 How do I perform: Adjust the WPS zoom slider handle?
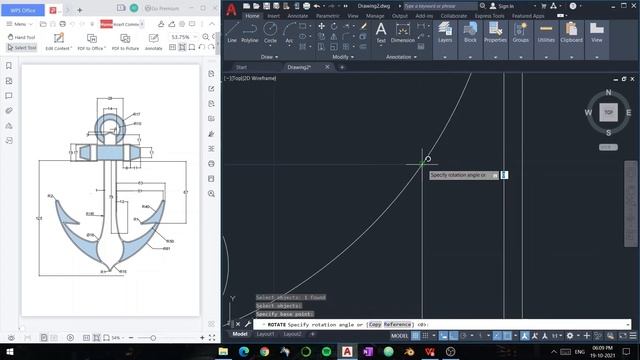click(x=153, y=338)
